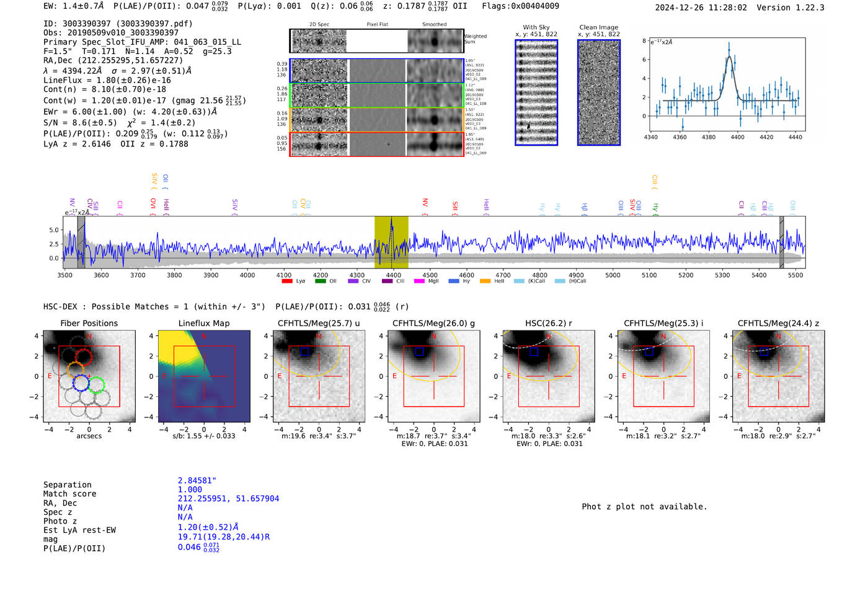Image resolution: width=868 pixels, height=591 pixels.
Task: Select the red-framed fiber spectrum row
Action: (x=377, y=144)
